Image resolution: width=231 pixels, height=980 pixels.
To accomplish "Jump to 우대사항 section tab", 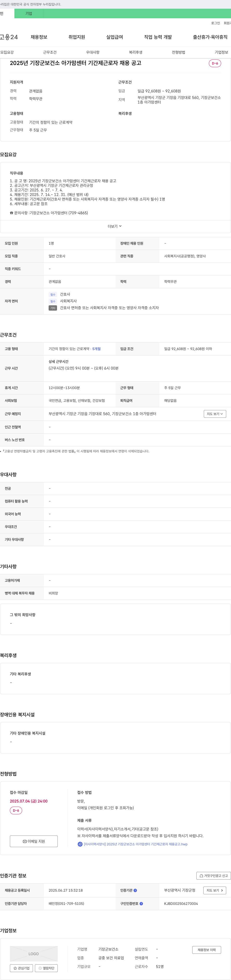I will [x=93, y=52].
